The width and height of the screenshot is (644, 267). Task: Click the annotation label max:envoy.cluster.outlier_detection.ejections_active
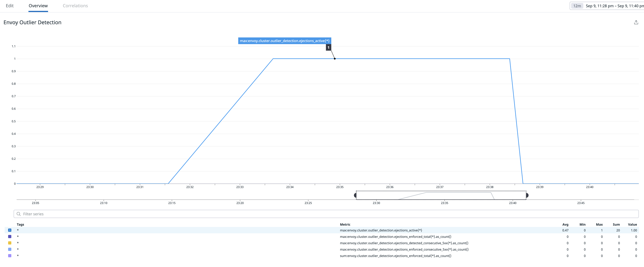tap(285, 40)
